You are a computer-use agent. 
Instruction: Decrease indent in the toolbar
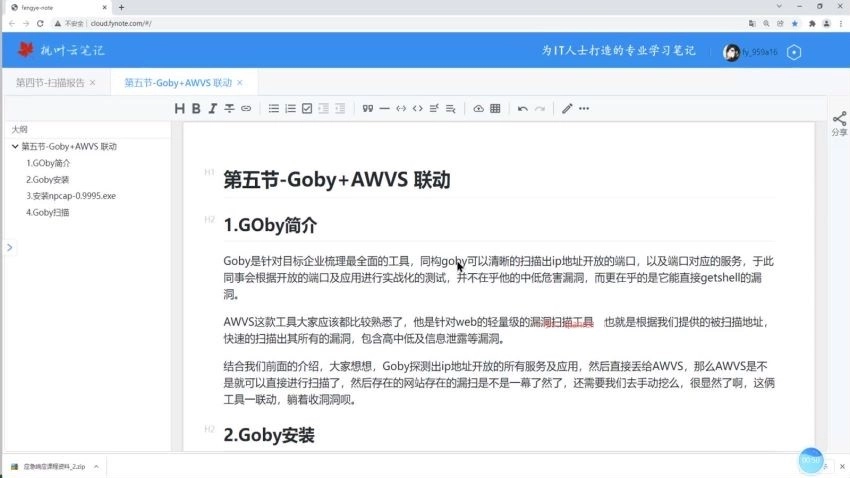pyautogui.click(x=324, y=108)
